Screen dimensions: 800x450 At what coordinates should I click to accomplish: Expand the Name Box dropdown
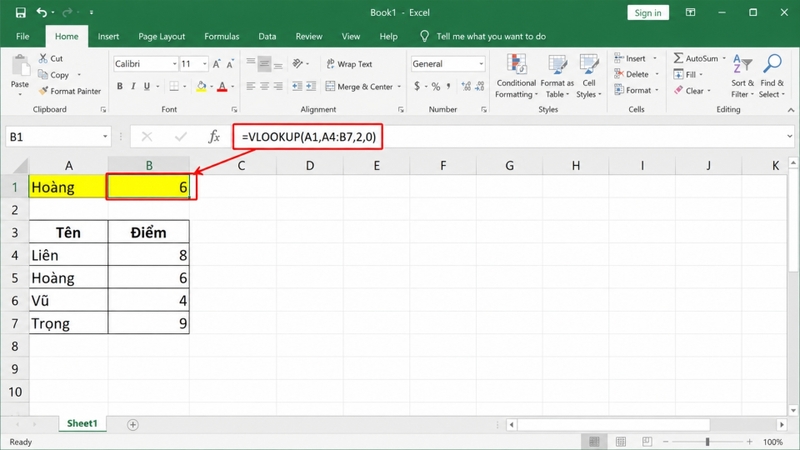105,137
